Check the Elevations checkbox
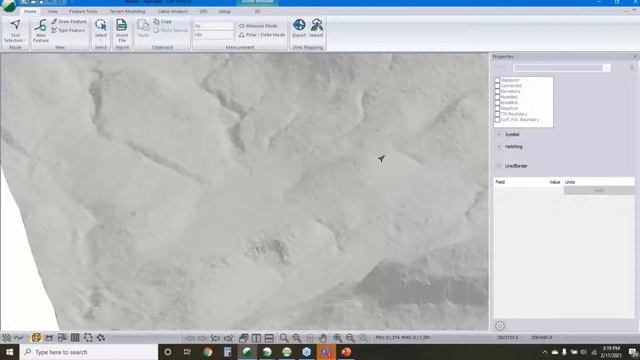This screenshot has width=640, height=360. point(497,91)
